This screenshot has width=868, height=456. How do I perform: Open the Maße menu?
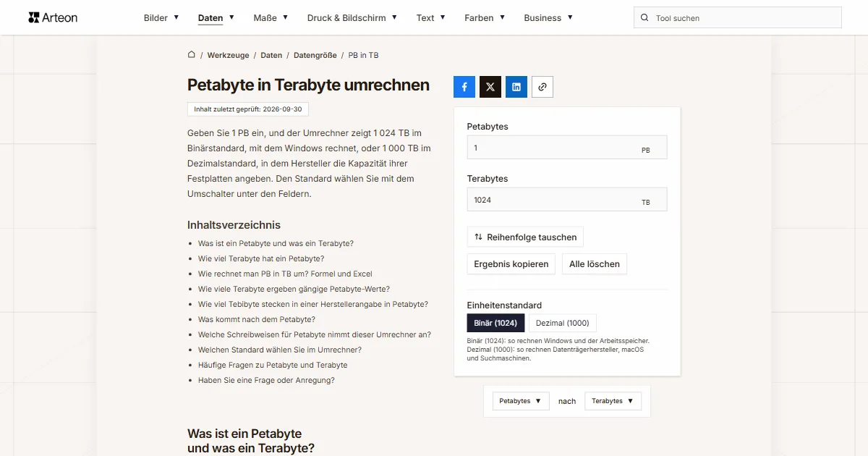pos(271,18)
